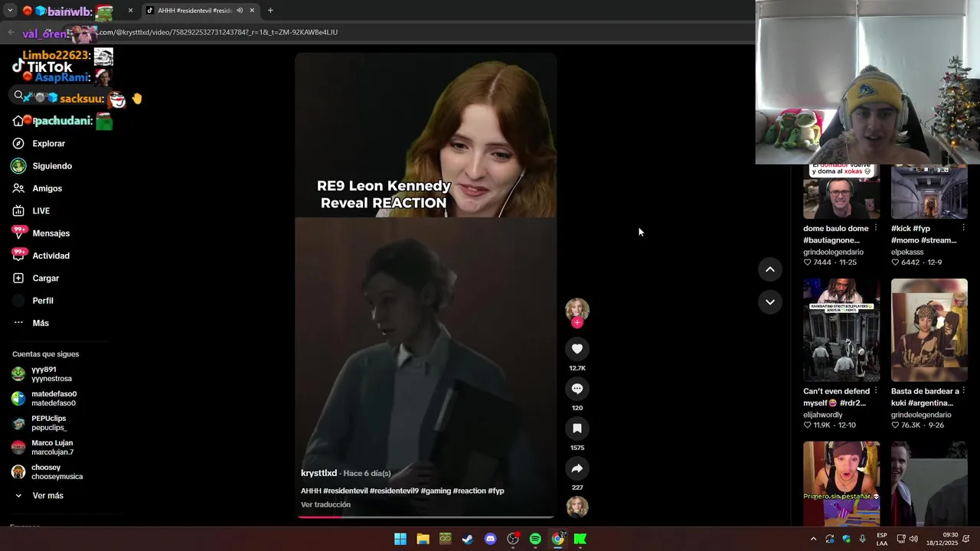
Task: Open Siguiendo in the TikTok sidebar
Action: point(52,166)
